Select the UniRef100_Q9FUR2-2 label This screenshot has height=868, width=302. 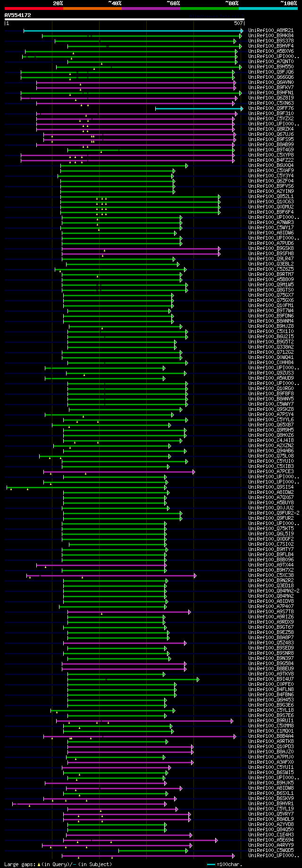pyautogui.click(x=274, y=513)
